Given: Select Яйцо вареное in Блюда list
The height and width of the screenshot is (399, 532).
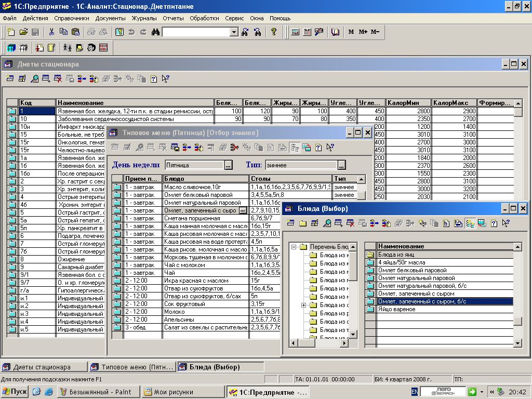Looking at the screenshot, I should [x=440, y=310].
